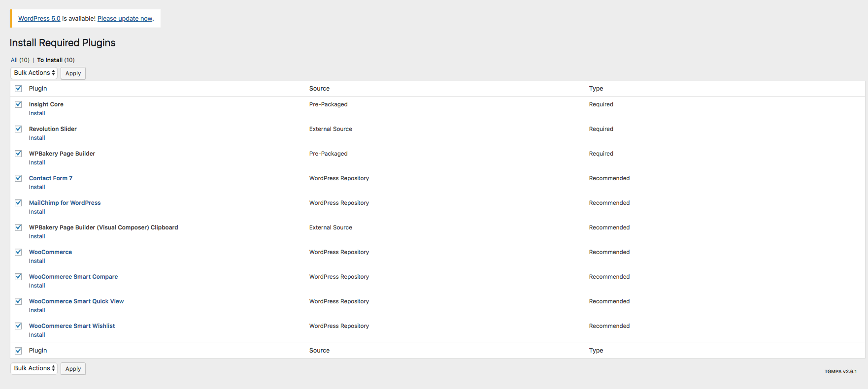Click Install under WPBakery Page Builder
Viewport: 868px width, 389px height.
click(37, 162)
